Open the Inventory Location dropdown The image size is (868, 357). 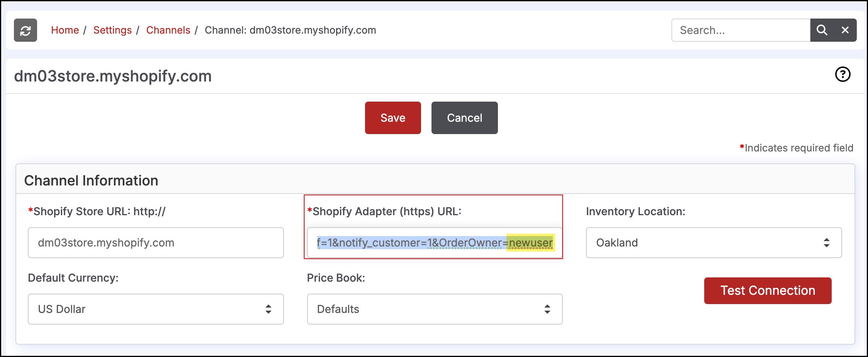coord(713,243)
